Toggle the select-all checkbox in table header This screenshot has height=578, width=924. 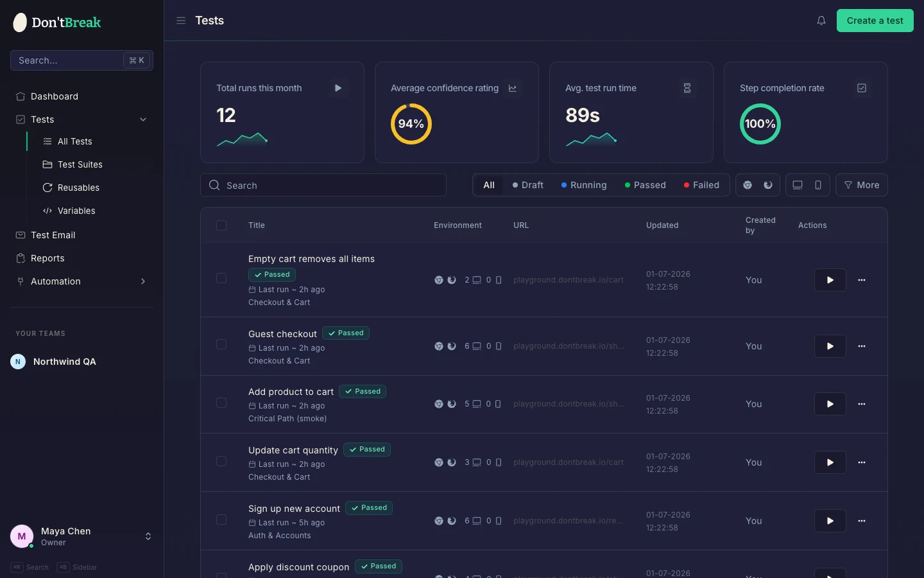(221, 225)
